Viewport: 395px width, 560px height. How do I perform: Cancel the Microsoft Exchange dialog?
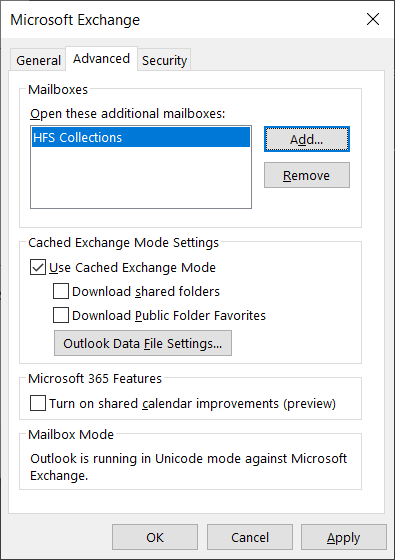coord(250,537)
